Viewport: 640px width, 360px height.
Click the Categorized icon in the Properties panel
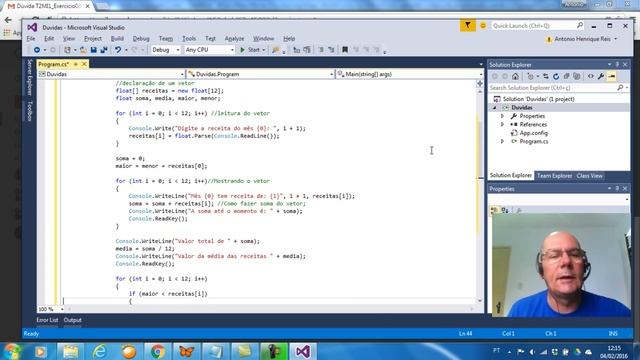click(x=495, y=210)
